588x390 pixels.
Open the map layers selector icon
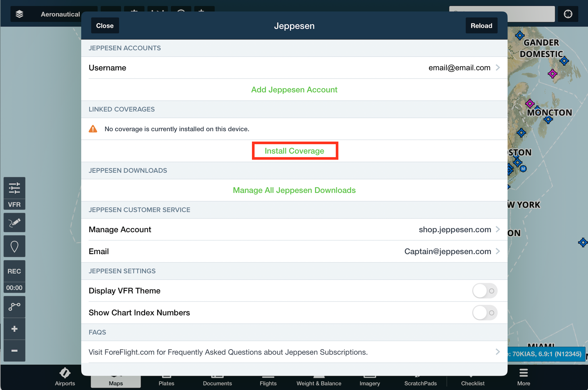[19, 14]
